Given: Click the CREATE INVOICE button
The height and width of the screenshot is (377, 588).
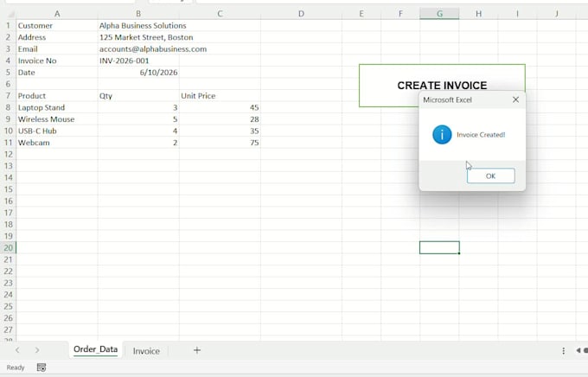Looking at the screenshot, I should pyautogui.click(x=442, y=86).
